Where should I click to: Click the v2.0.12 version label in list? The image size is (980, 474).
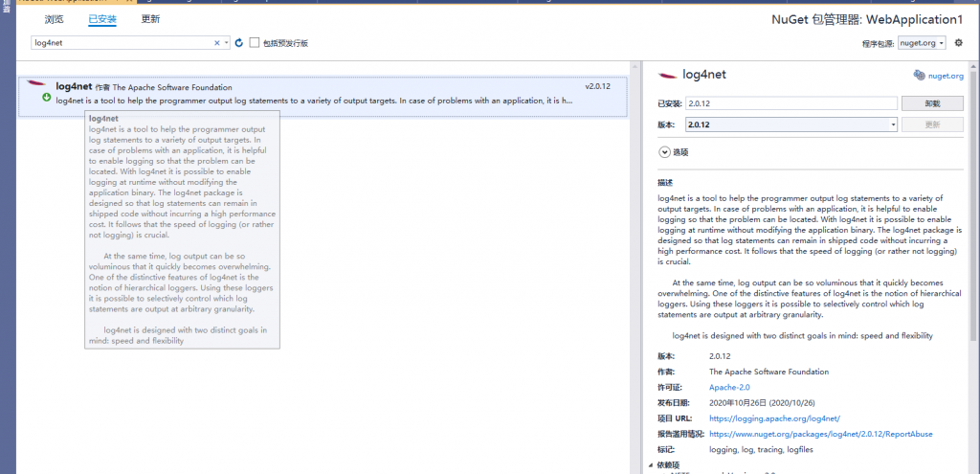pyautogui.click(x=597, y=86)
